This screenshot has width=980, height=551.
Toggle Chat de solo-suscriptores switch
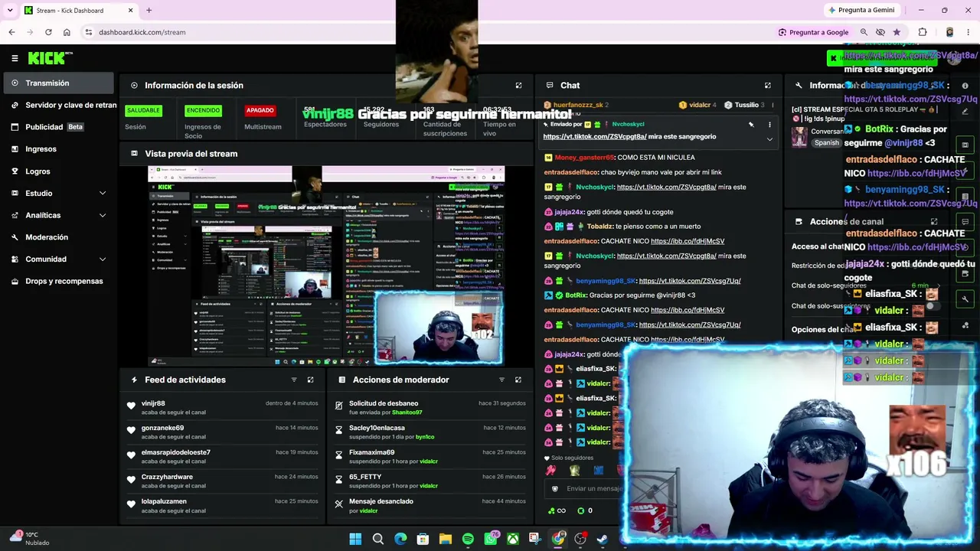tap(932, 306)
